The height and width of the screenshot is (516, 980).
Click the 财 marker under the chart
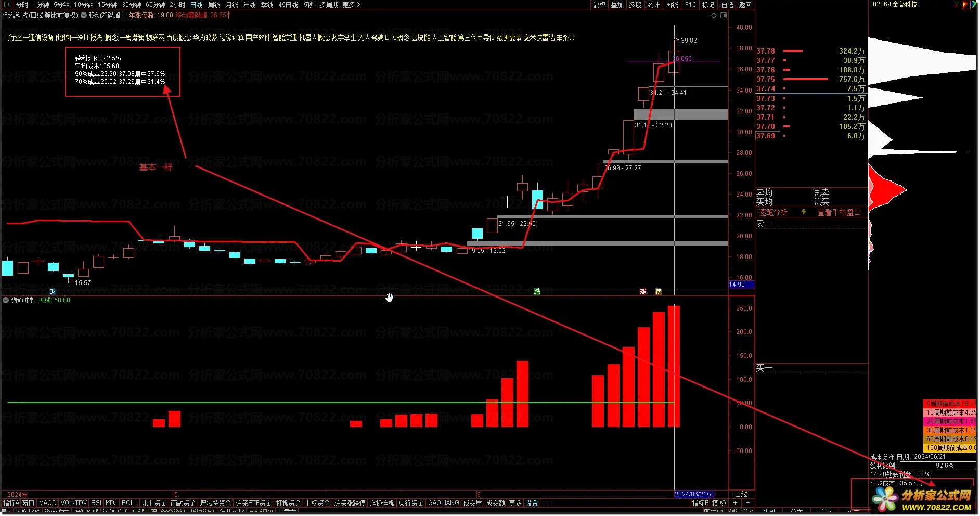[x=53, y=292]
